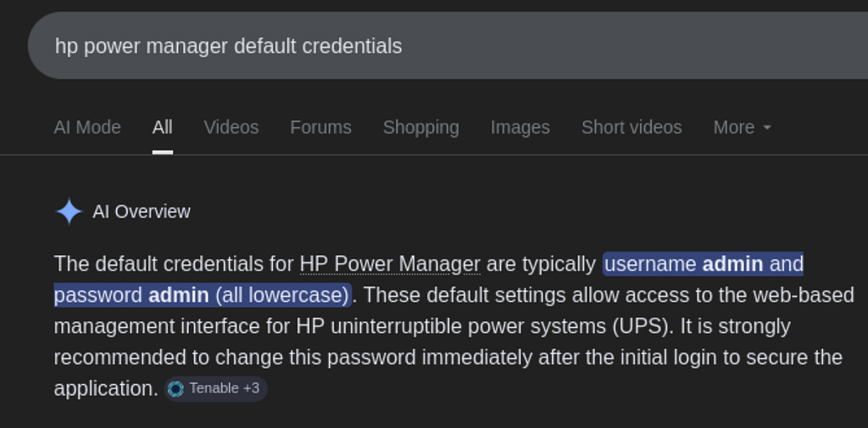The height and width of the screenshot is (428, 868).
Task: Open the More search filters menu
Action: [742, 127]
